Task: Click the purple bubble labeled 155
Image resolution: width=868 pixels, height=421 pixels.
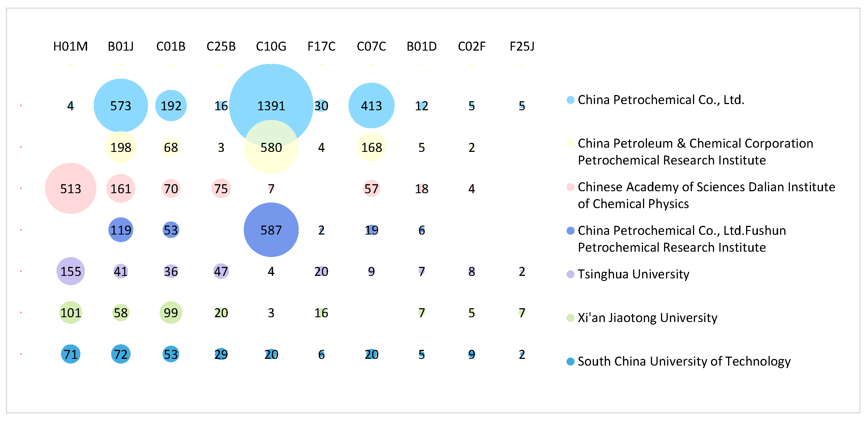Action: (x=71, y=271)
